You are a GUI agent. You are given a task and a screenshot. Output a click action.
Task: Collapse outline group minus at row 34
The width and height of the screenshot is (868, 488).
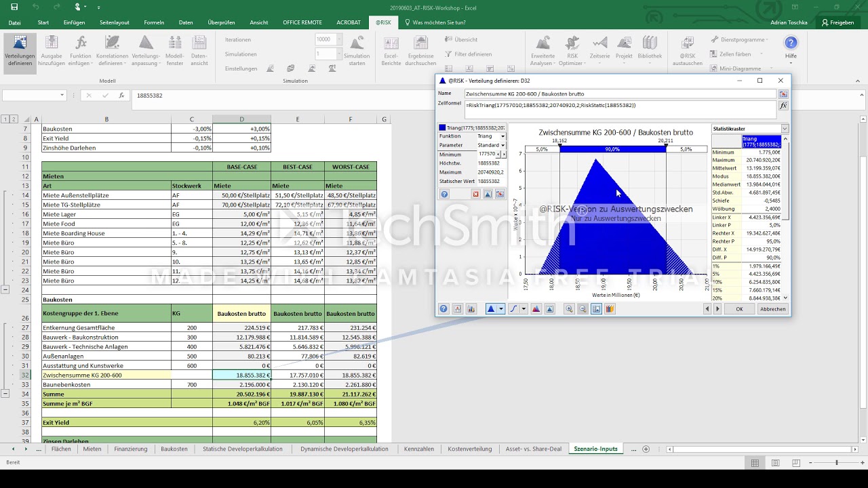click(5, 394)
